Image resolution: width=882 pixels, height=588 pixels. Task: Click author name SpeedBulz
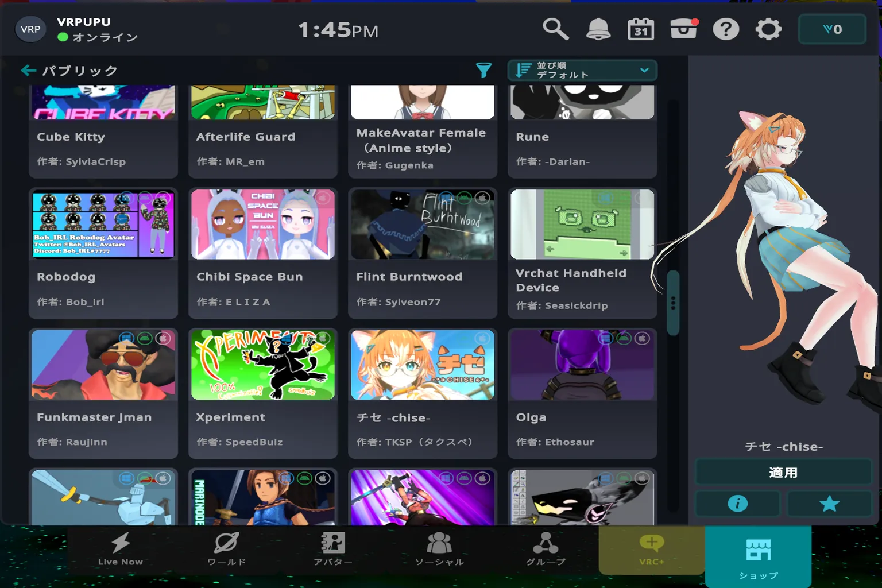(254, 442)
